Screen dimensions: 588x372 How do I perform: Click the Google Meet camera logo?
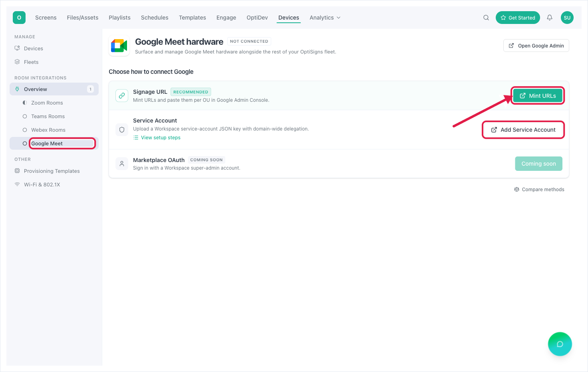(x=119, y=46)
